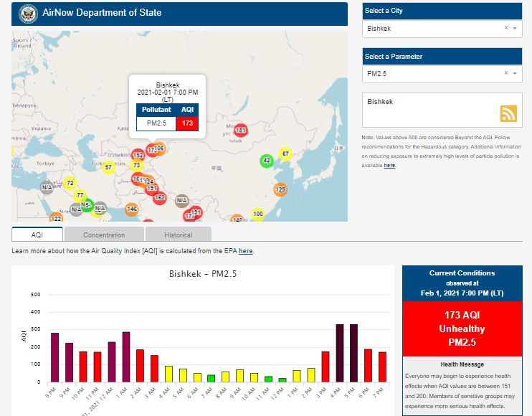
Task: Follow the particle pollution 'here' link
Action: tap(389, 166)
